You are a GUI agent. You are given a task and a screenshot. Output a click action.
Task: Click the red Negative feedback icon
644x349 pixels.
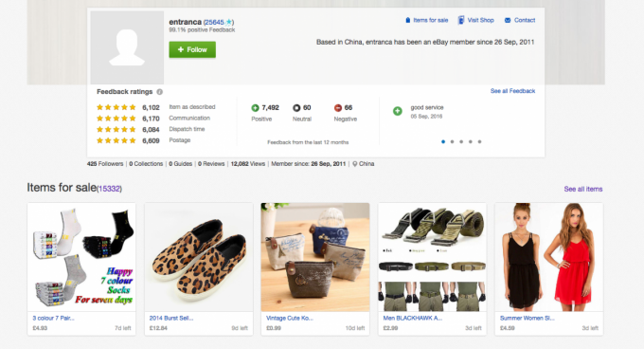tap(338, 108)
